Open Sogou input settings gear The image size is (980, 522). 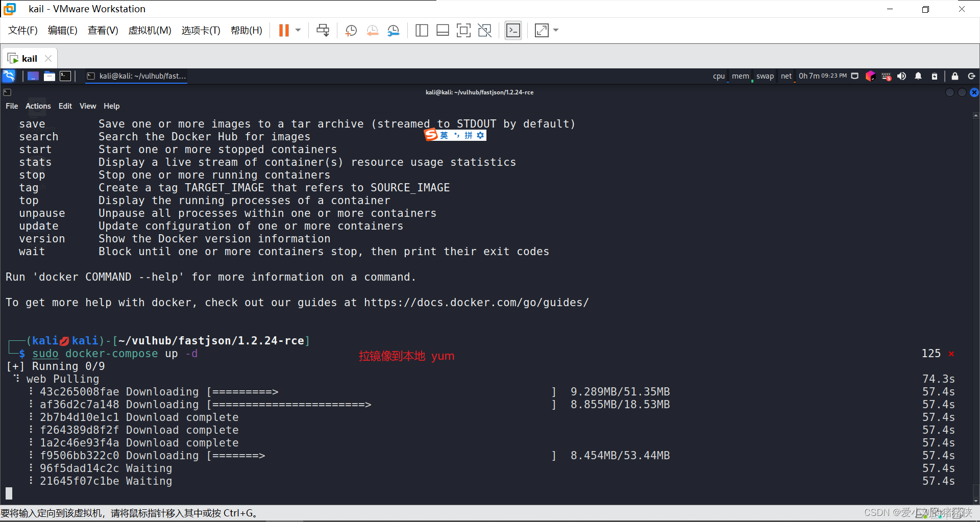click(480, 135)
